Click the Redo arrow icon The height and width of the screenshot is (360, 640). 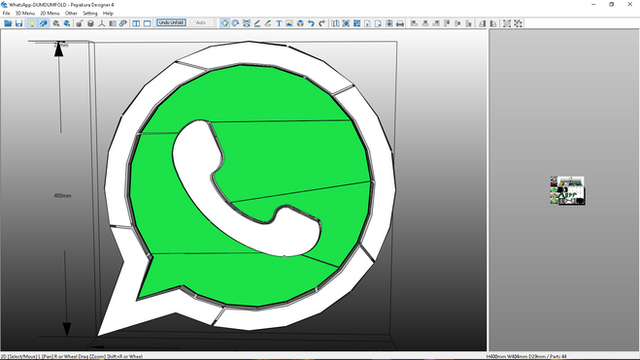[x=322, y=23]
